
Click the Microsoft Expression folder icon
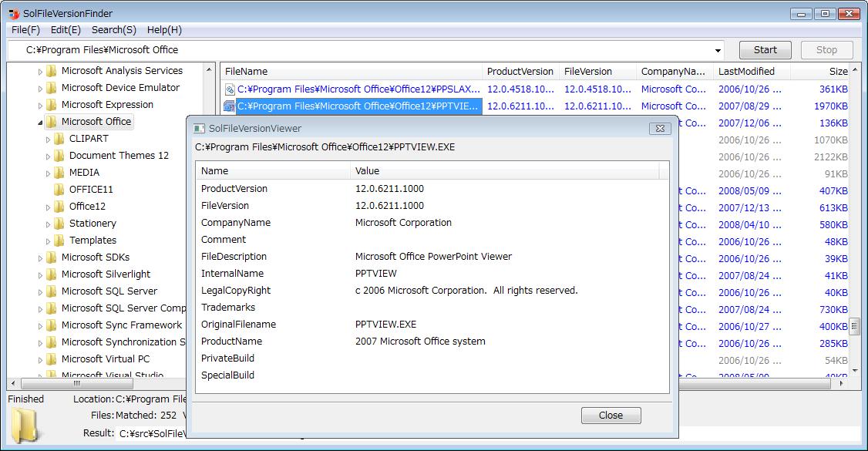click(x=52, y=105)
